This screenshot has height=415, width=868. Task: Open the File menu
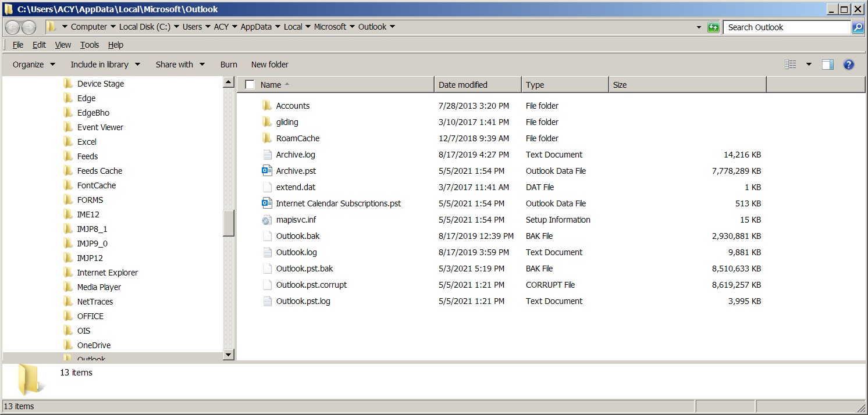point(18,45)
